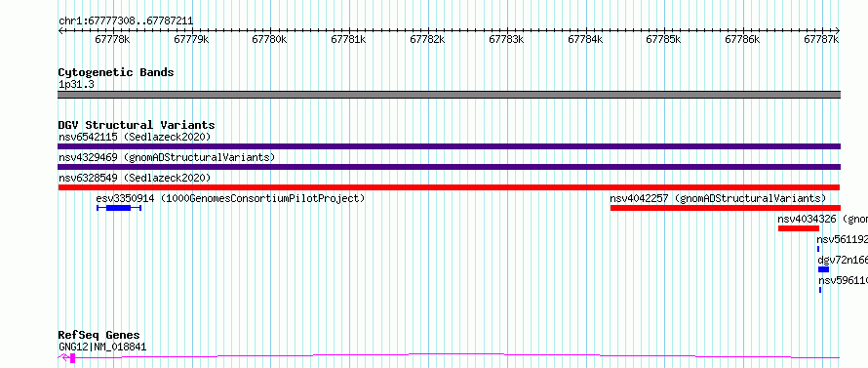Click the DGV Structural Variants track title

coord(137,125)
